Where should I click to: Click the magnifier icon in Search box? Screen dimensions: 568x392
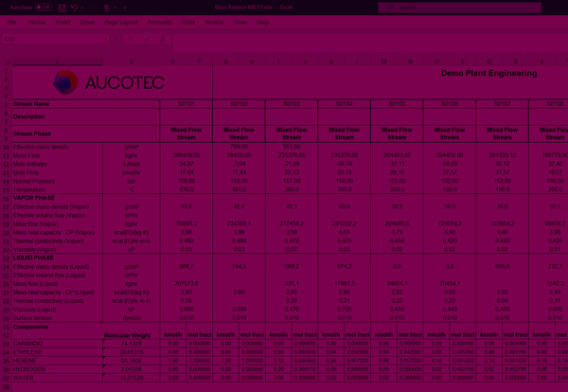click(x=390, y=8)
